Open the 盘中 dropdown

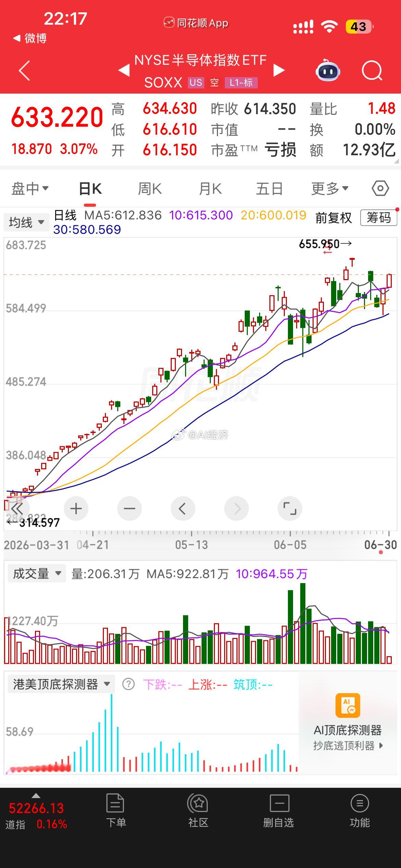click(30, 189)
